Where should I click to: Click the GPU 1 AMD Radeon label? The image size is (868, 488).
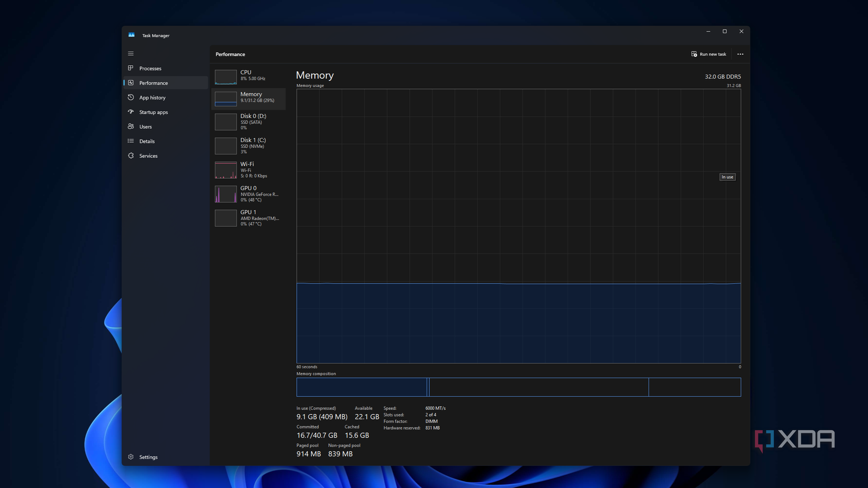pos(260,218)
